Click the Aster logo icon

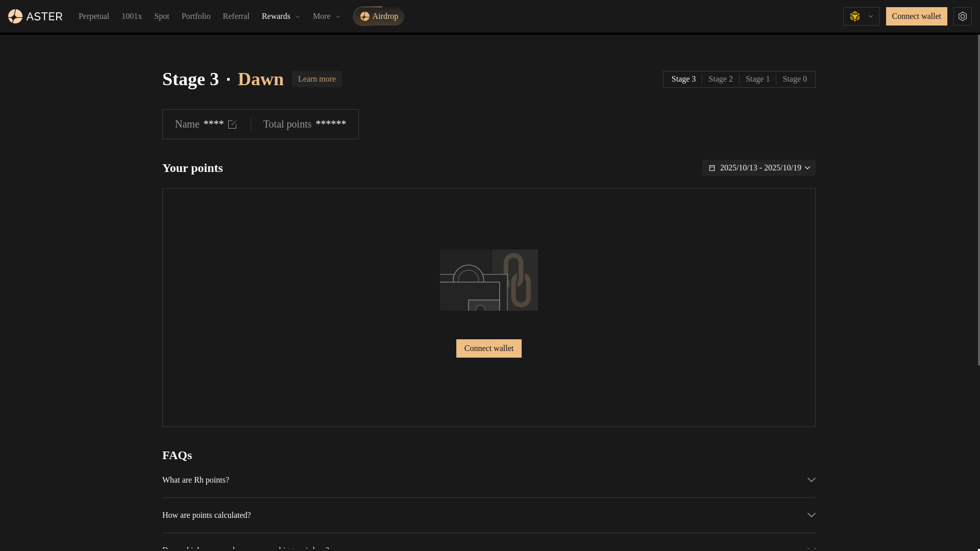tap(15, 16)
